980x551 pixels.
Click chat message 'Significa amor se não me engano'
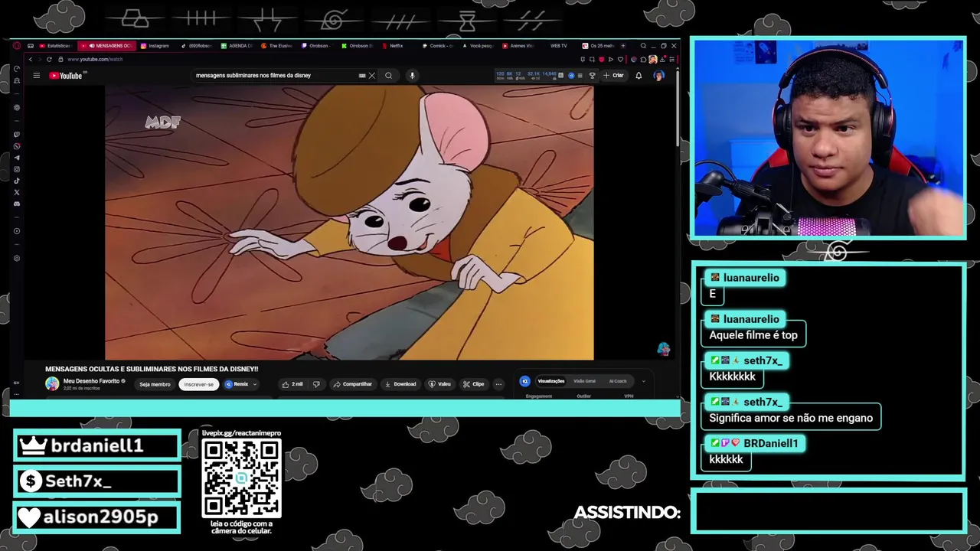(791, 418)
